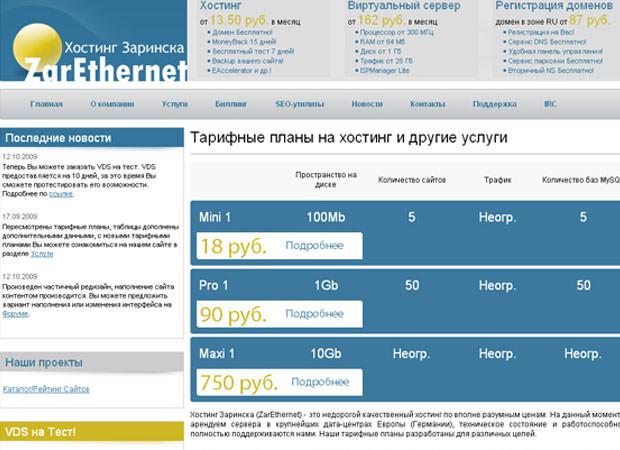Click the Домен Бесплатно! hosting feature
Screen dimensions: 620x450
[242, 32]
